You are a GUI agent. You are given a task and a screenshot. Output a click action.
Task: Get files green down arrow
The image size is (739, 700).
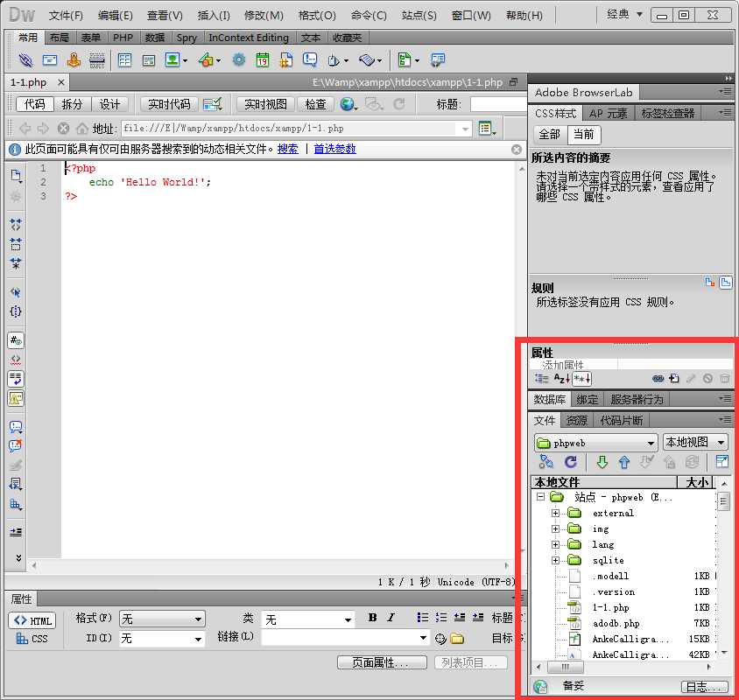click(x=602, y=462)
